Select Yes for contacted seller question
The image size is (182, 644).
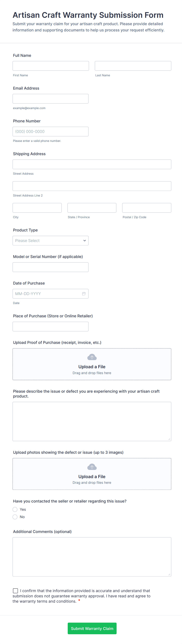[x=15, y=510]
